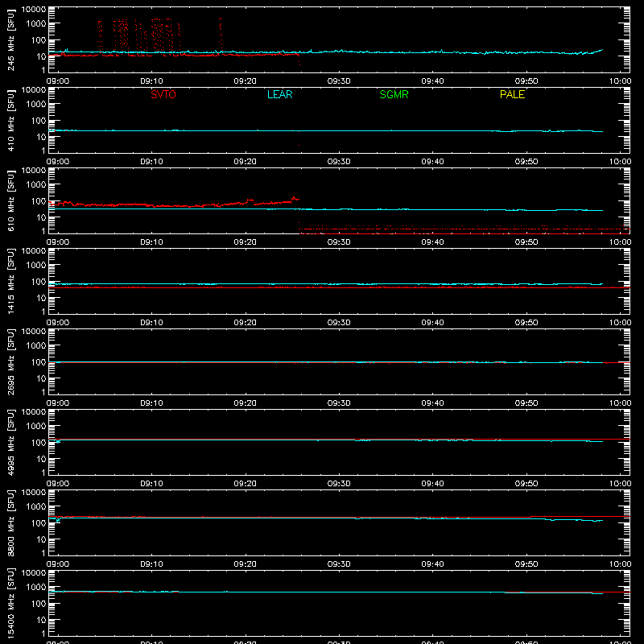644x644 pixels.
Task: Click 09:10 time label under 245 MHz panel
Action: tap(151, 81)
